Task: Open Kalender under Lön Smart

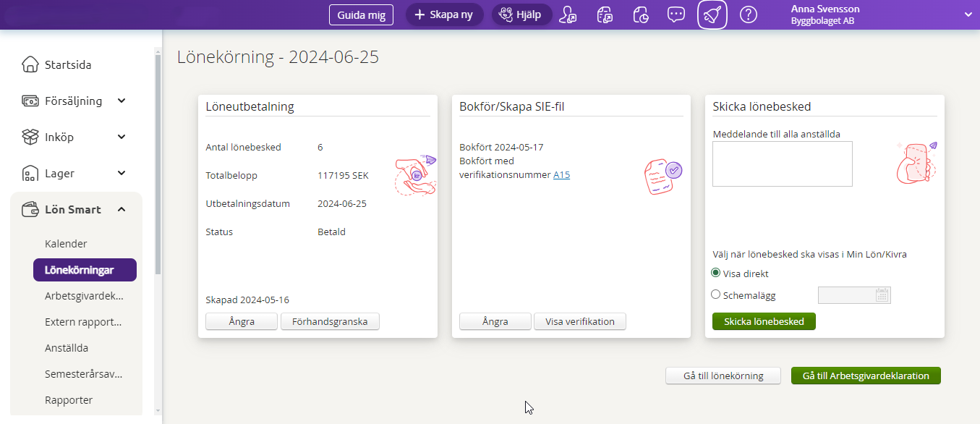Action: (x=66, y=244)
